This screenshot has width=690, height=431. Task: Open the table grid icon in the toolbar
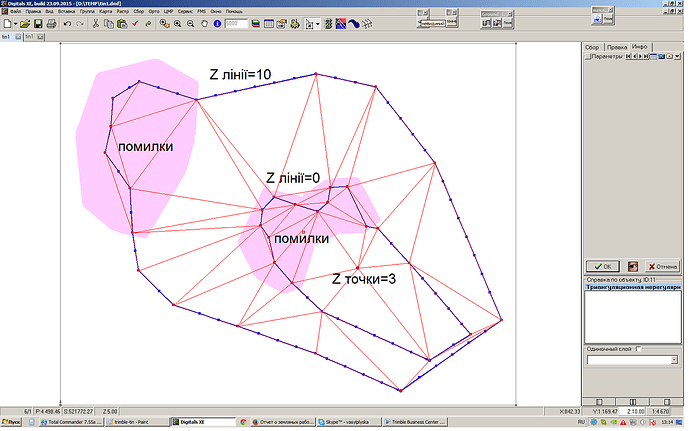pos(268,24)
